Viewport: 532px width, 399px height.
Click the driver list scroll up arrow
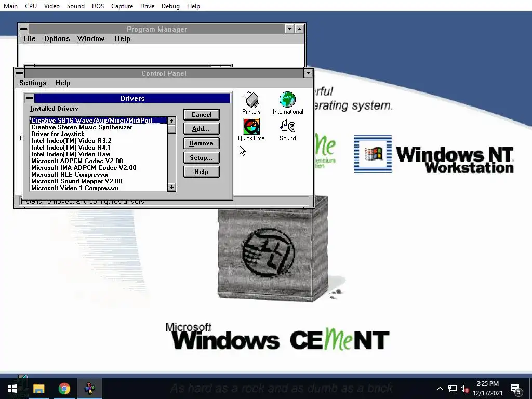[x=171, y=121]
